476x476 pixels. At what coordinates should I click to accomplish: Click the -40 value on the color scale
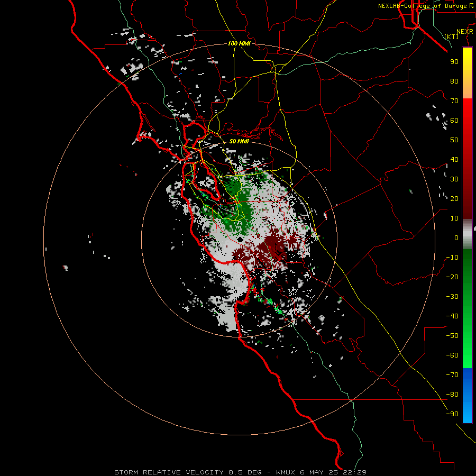click(452, 316)
